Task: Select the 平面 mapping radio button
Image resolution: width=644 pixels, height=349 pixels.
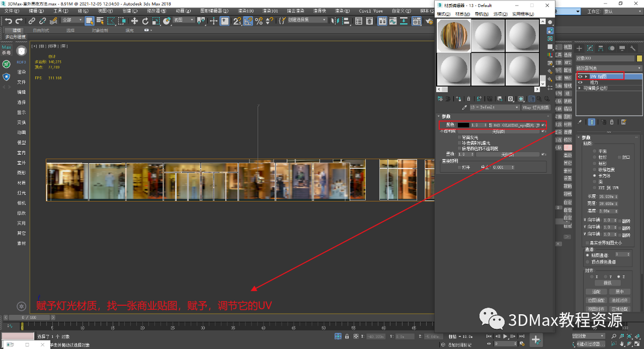Action: tap(594, 151)
